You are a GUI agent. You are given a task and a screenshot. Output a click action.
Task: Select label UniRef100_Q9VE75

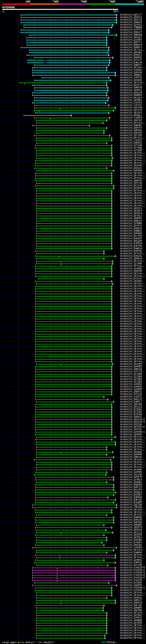(x=131, y=477)
